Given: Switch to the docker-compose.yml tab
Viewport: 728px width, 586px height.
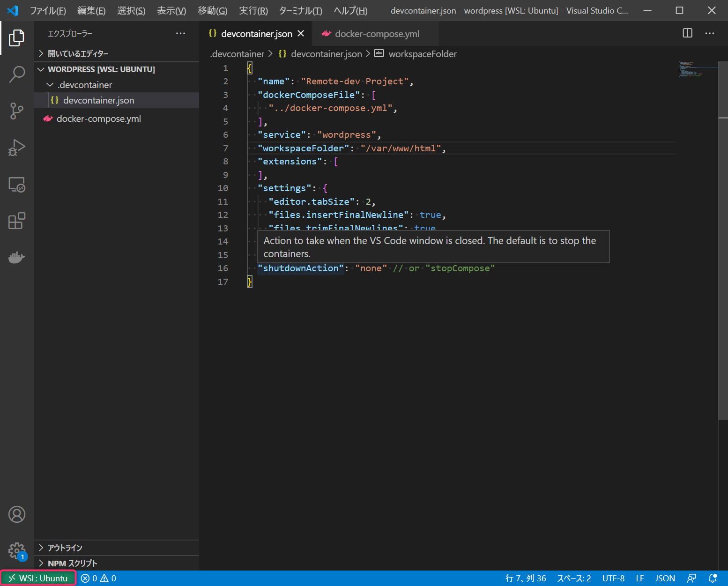Looking at the screenshot, I should tap(377, 34).
